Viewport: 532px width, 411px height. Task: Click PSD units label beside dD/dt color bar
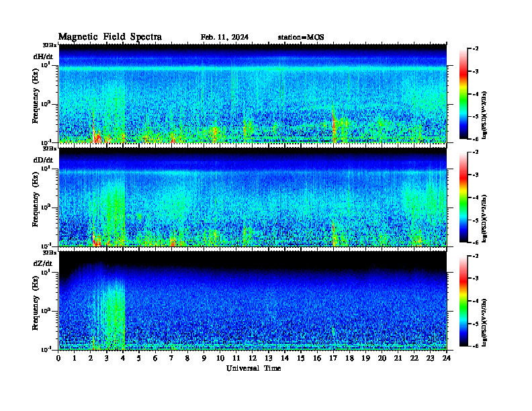(x=484, y=218)
